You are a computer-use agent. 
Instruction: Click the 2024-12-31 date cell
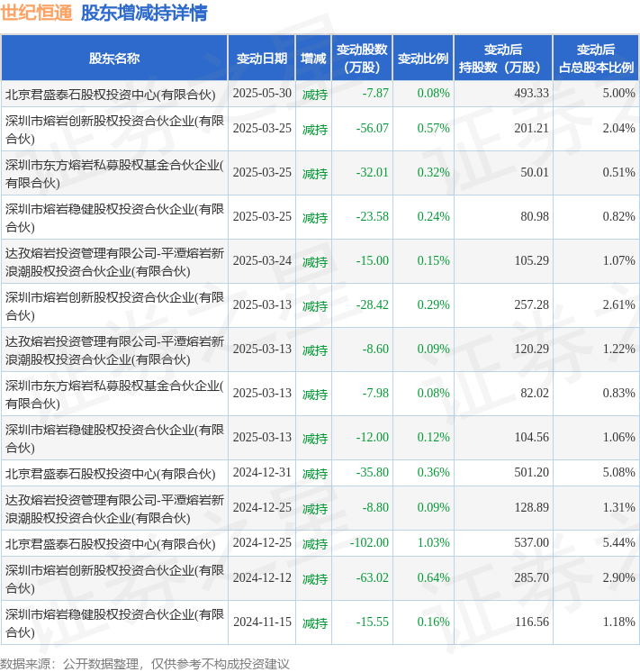click(262, 472)
